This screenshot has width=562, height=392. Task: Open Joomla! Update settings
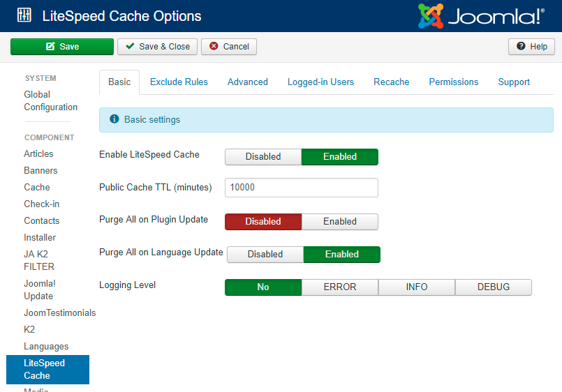click(x=39, y=289)
